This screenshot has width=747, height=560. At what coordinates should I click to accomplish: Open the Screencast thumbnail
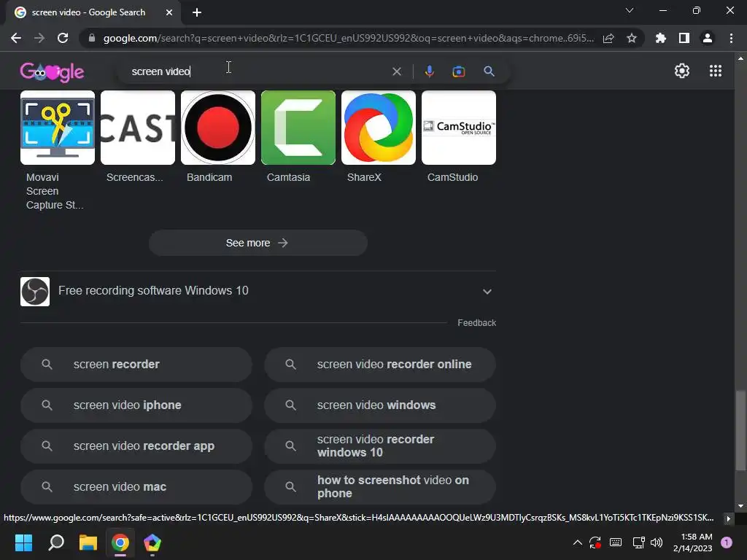[x=138, y=128]
